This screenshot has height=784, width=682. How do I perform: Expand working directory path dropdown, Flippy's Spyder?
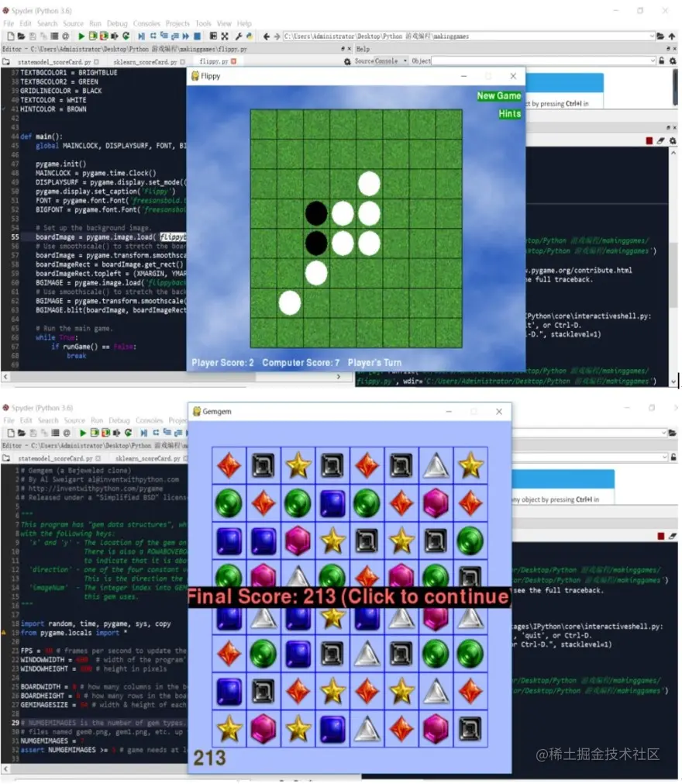(652, 36)
